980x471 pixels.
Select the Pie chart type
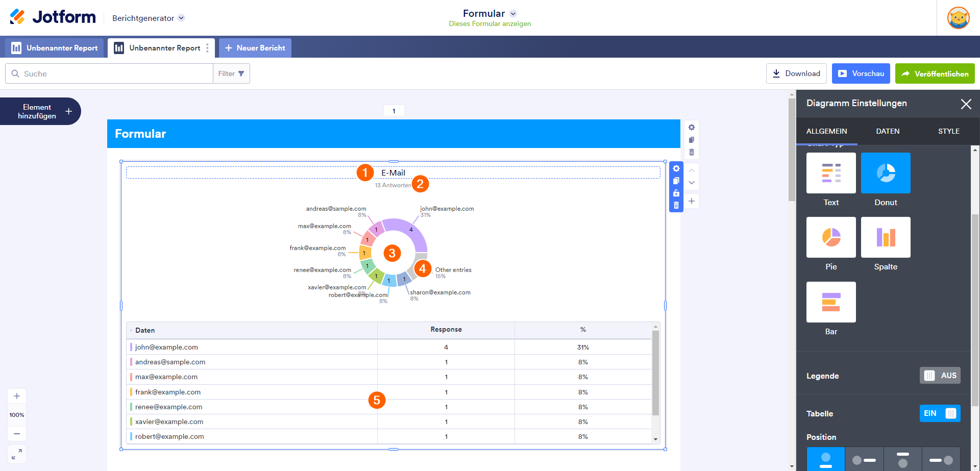(x=830, y=237)
